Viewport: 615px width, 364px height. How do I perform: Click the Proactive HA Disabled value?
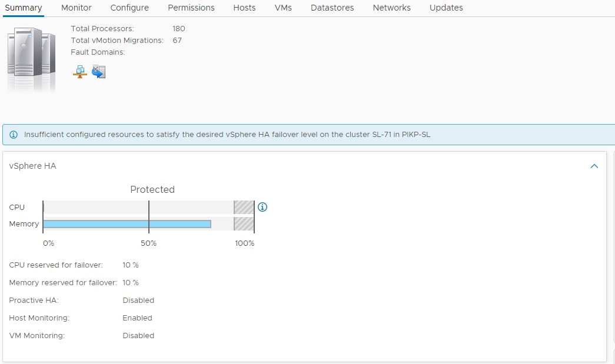138,300
